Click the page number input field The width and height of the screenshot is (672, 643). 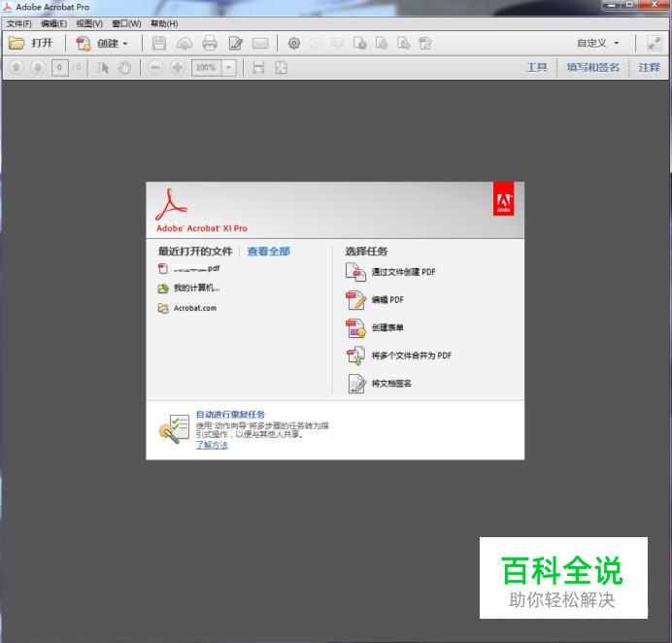click(59, 67)
